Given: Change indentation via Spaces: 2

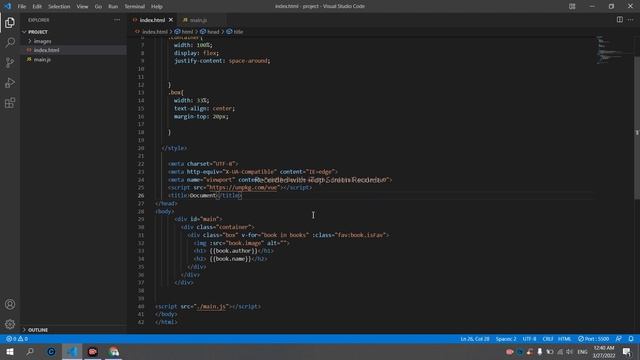Looking at the screenshot, I should click(506, 339).
